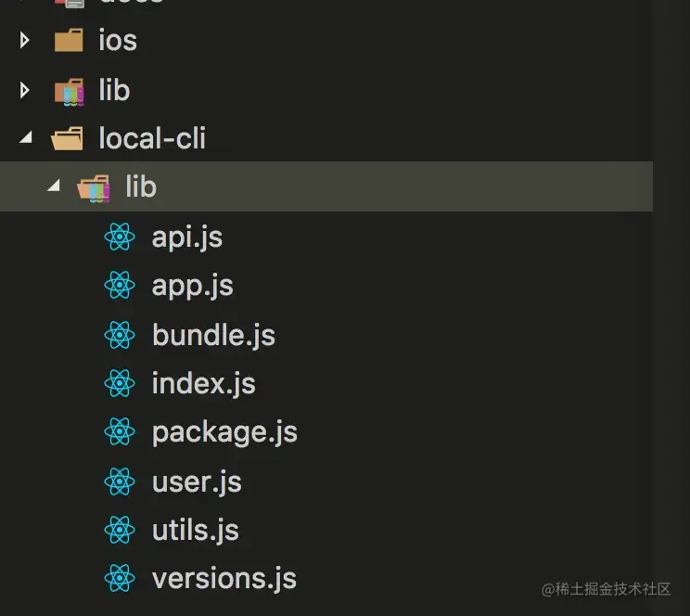
Task: Click the React icon next to index.js
Action: (120, 383)
